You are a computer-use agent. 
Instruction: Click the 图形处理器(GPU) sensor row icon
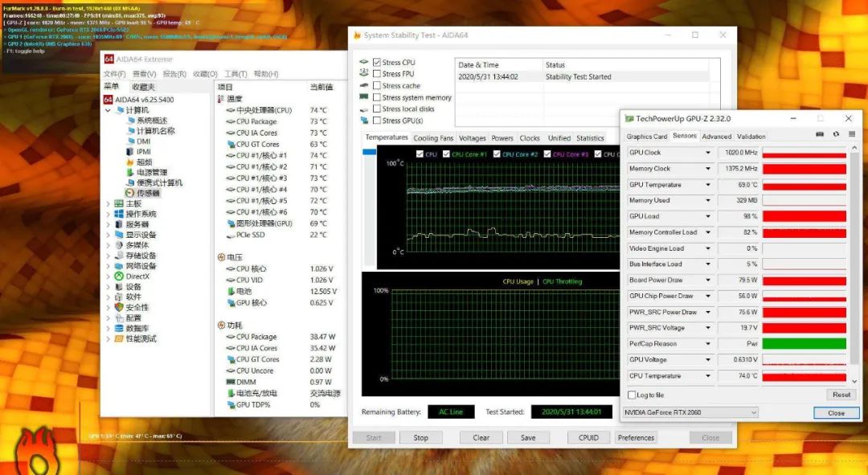(231, 223)
